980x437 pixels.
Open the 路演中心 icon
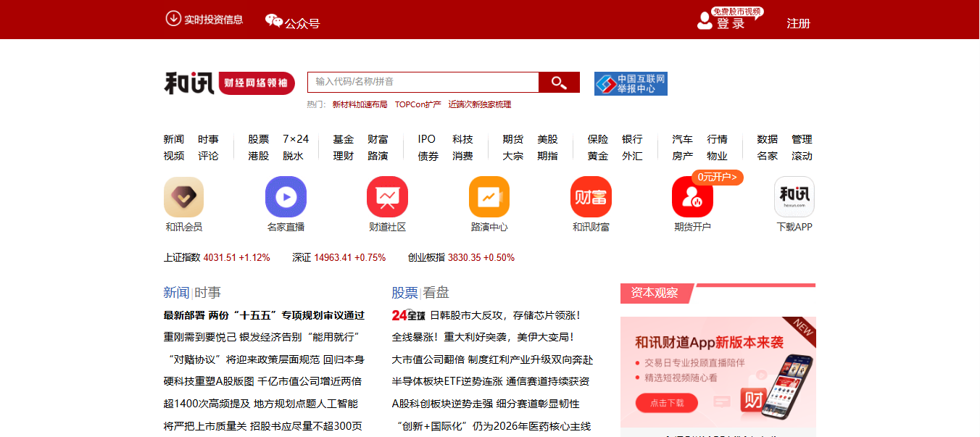pyautogui.click(x=489, y=197)
